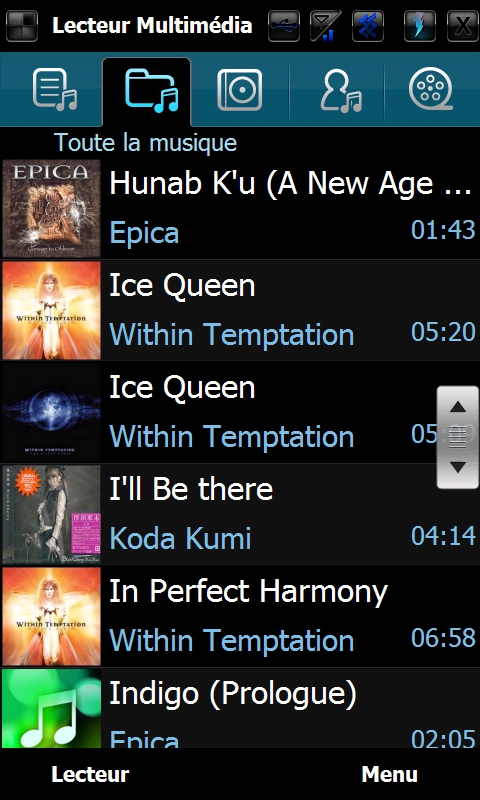Click the scroll up arrow
Image resolution: width=480 pixels, height=800 pixels.
458,407
